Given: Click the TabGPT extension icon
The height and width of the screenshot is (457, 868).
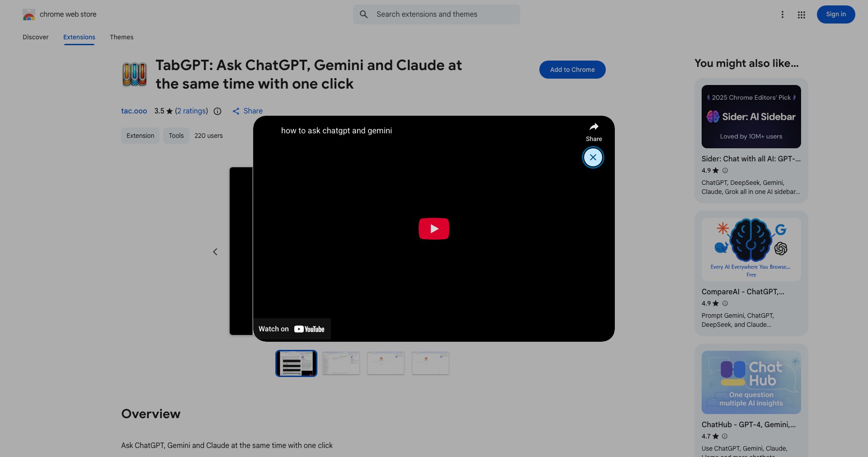Looking at the screenshot, I should 134,74.
